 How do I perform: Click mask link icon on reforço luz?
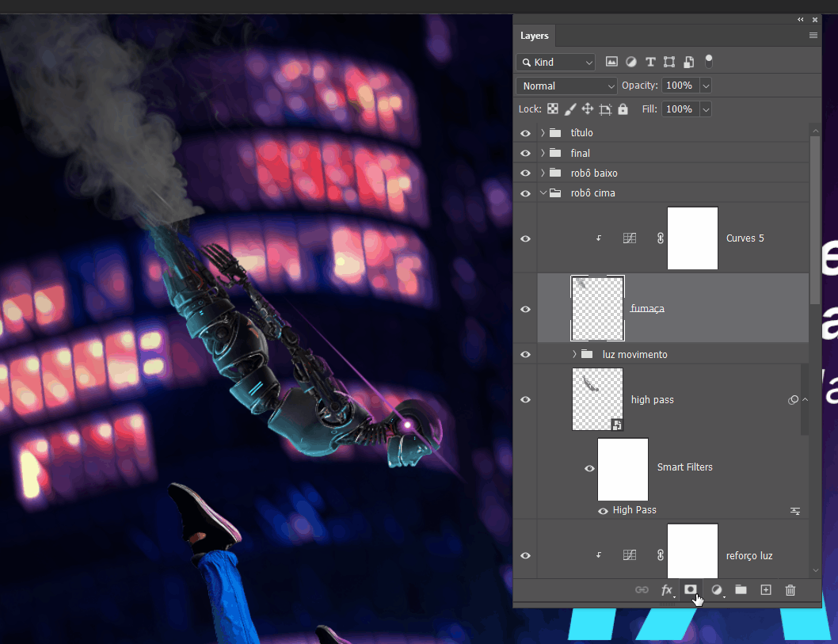tap(661, 555)
